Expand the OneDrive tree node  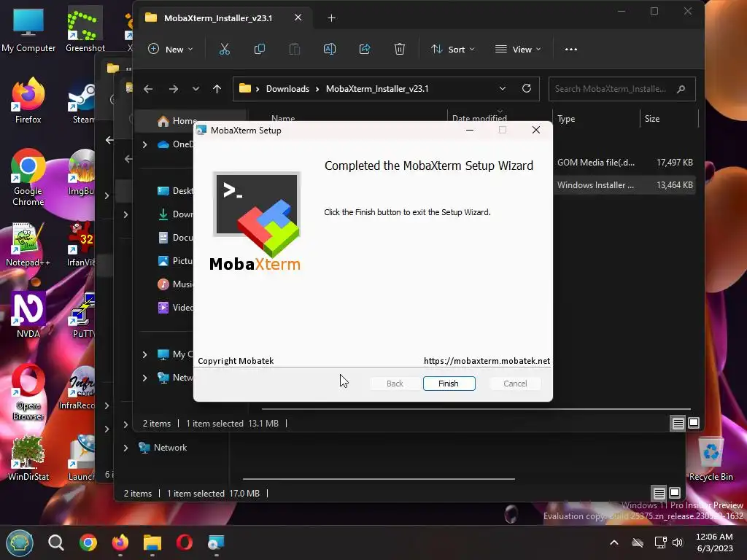click(145, 144)
